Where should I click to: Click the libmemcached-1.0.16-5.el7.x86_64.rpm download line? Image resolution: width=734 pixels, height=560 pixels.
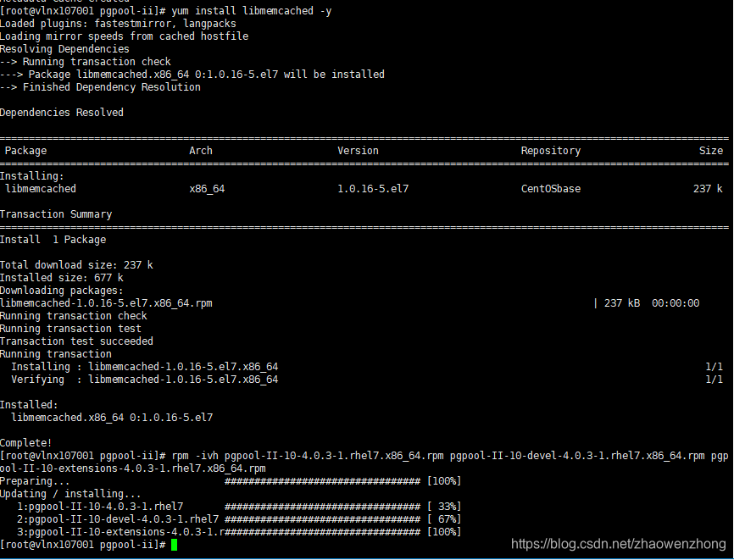(x=107, y=302)
